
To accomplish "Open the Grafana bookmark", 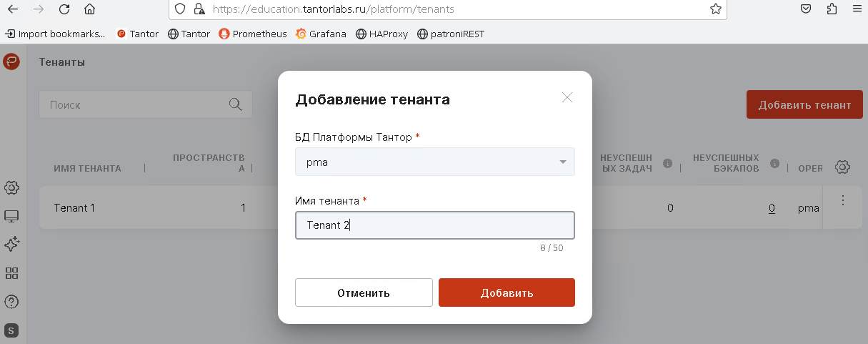I will click(321, 34).
